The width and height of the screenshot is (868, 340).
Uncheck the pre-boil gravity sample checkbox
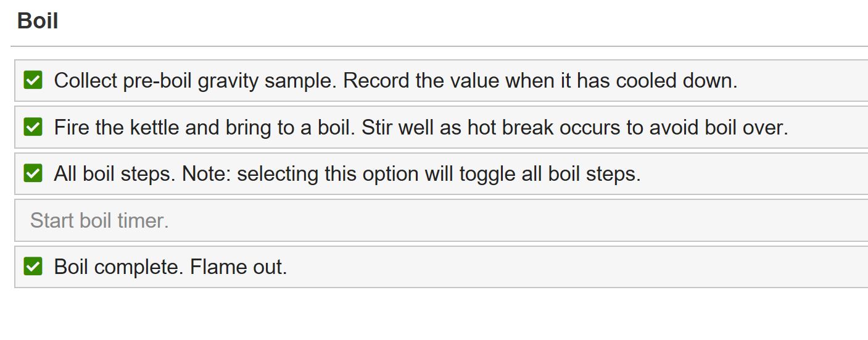(33, 80)
